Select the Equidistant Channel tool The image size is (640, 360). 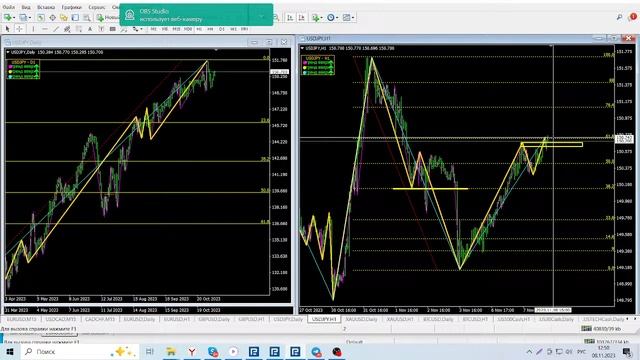[x=67, y=29]
